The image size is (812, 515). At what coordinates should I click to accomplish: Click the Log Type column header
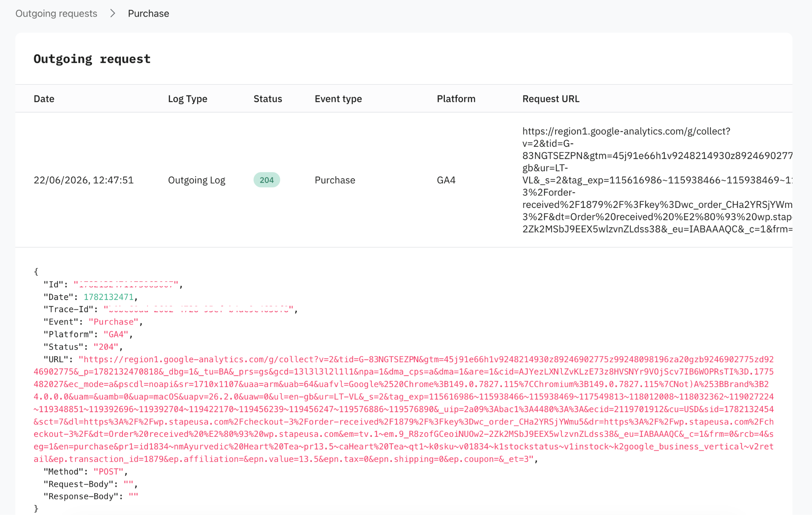(188, 99)
